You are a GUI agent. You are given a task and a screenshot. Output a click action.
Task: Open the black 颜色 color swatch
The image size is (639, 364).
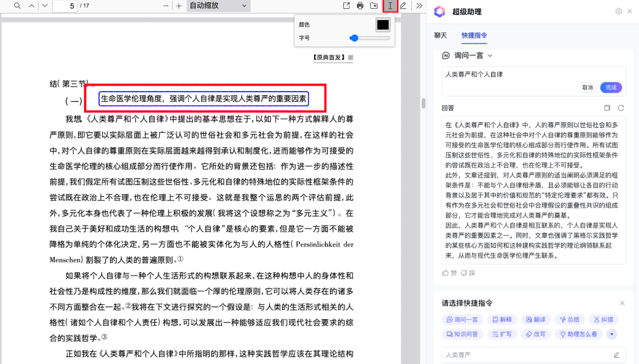(x=383, y=25)
